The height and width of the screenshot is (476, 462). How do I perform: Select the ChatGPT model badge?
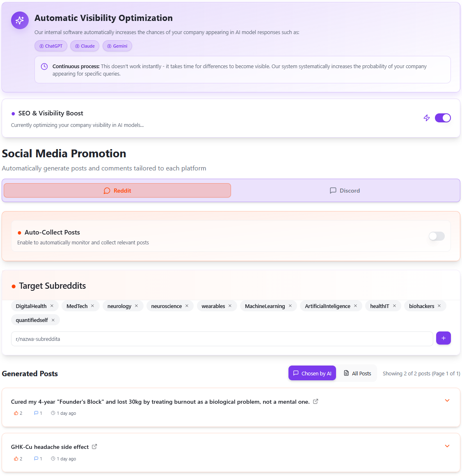(x=50, y=46)
